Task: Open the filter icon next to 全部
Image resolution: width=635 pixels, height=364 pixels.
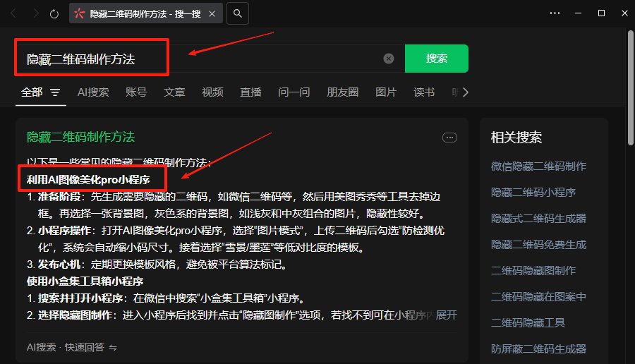Action: coord(55,92)
